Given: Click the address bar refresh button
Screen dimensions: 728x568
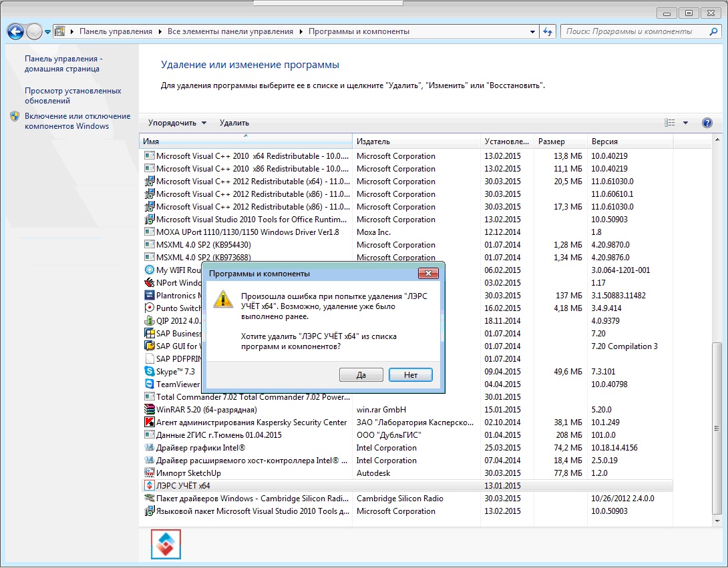Looking at the screenshot, I should click(548, 31).
